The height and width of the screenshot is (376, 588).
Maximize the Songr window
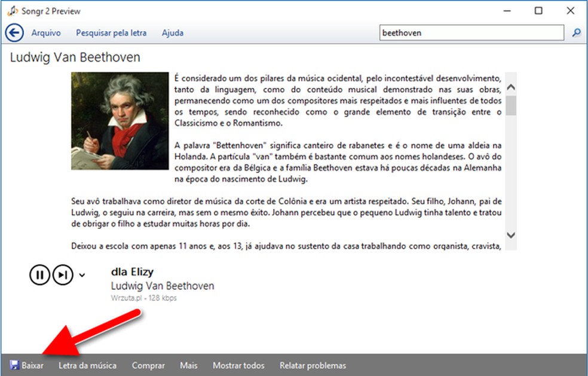(538, 11)
